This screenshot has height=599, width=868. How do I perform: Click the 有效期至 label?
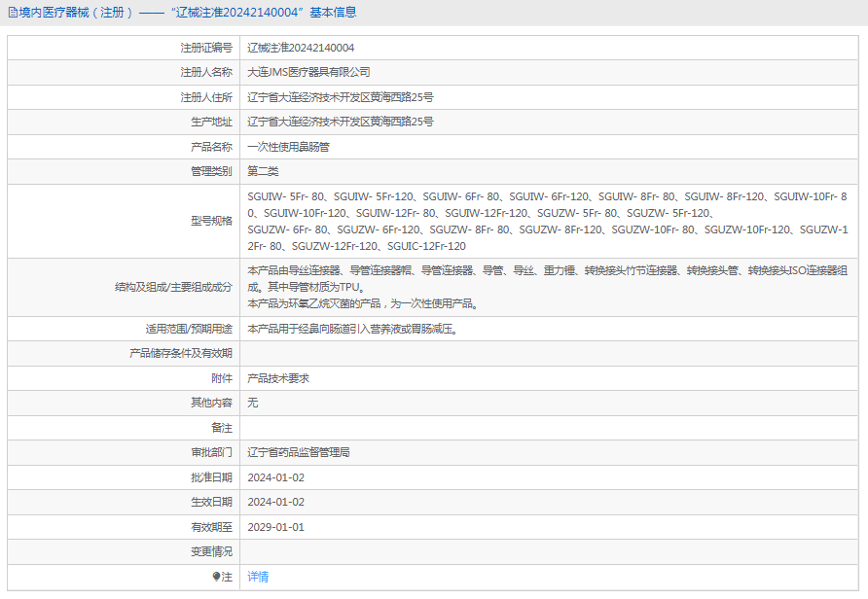(211, 527)
